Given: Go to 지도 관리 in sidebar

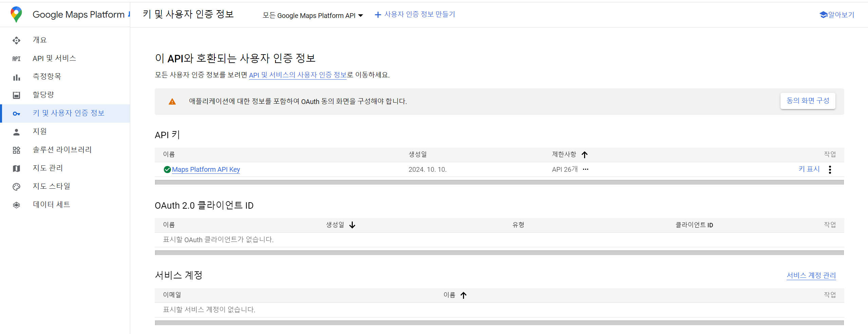Looking at the screenshot, I should 48,168.
